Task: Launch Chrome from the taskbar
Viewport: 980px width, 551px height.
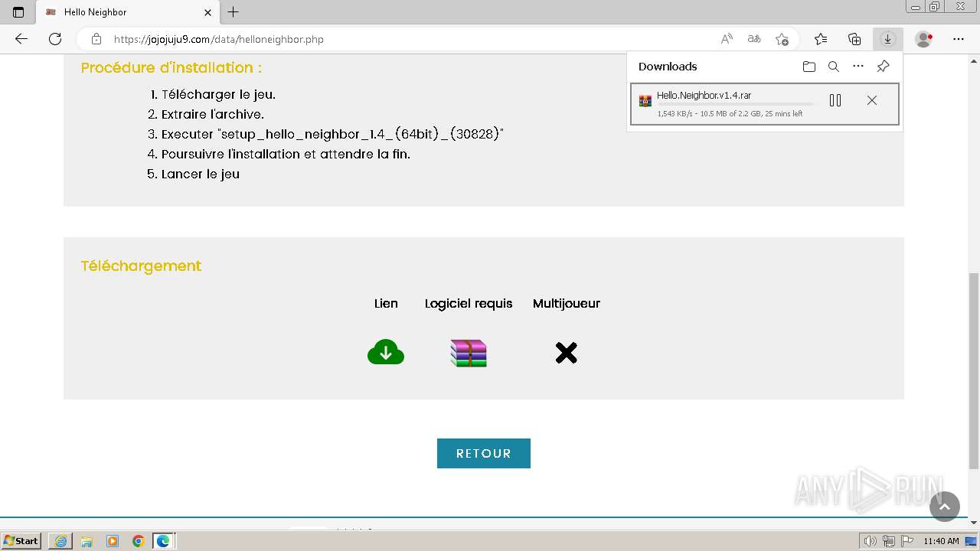Action: coord(139,541)
